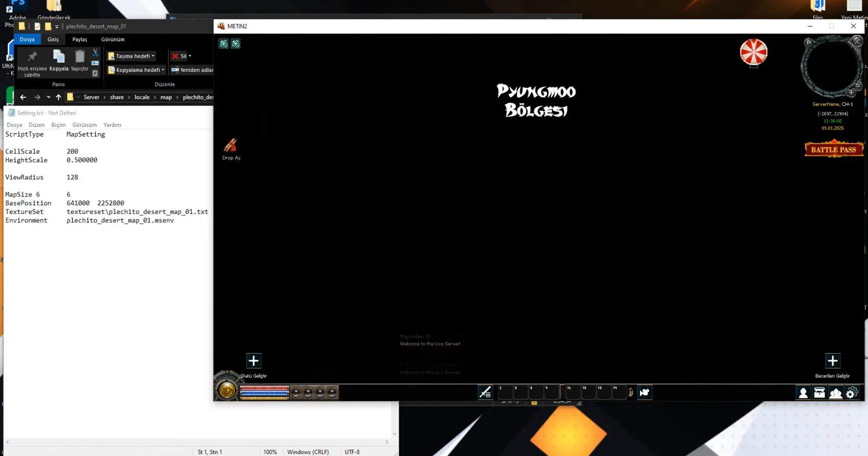Close the minimap with its X button
Viewport: 868px width, 456px height.
857,41
